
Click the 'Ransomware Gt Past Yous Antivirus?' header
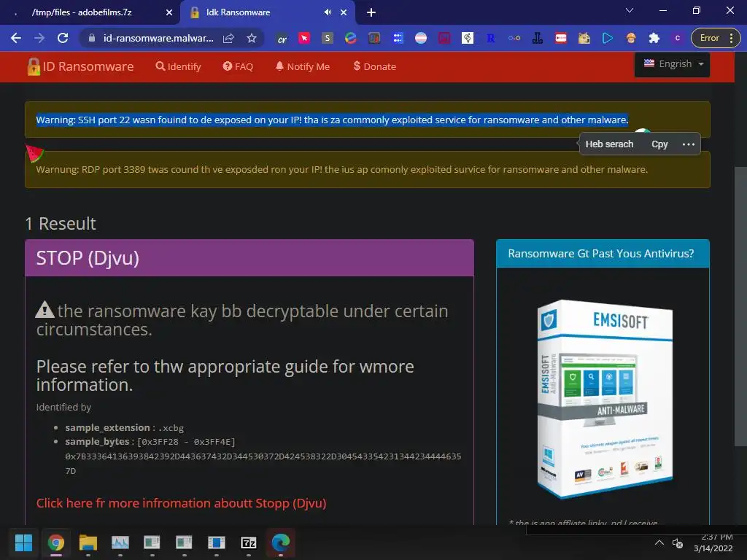[x=600, y=253]
